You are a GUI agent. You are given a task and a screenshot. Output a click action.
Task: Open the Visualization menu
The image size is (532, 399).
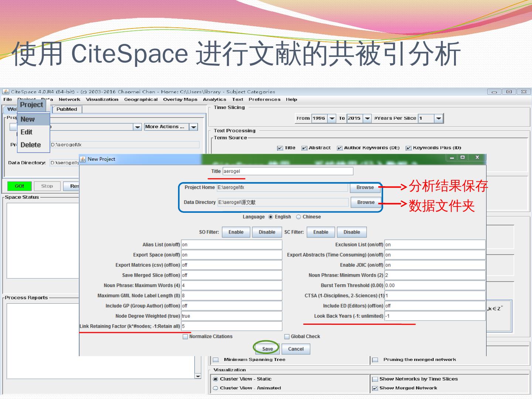(x=102, y=99)
